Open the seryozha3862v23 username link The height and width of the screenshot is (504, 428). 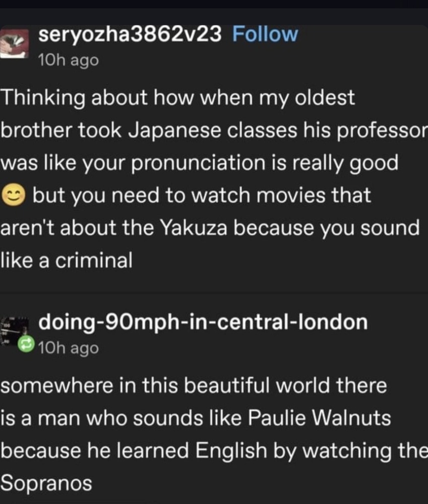[130, 34]
